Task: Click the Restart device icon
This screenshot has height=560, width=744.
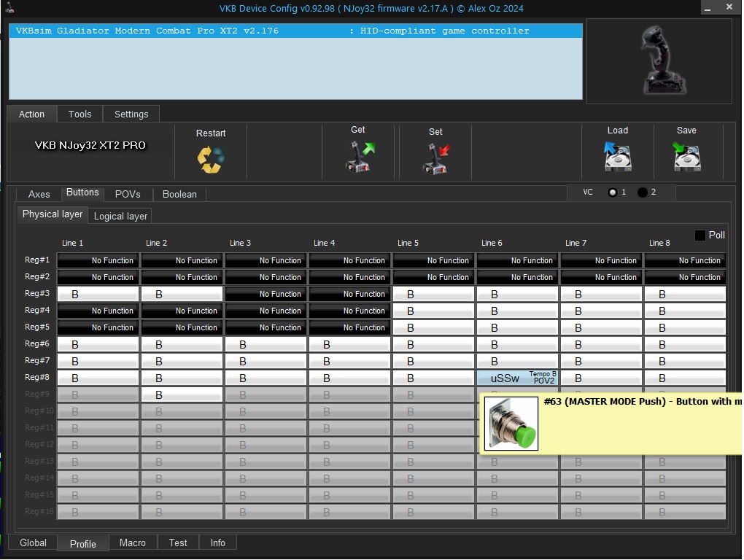Action: point(211,159)
